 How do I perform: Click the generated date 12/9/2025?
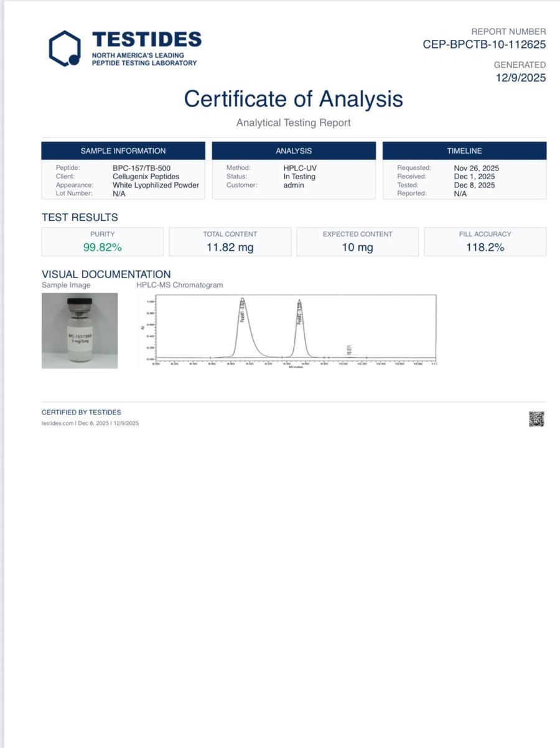(x=521, y=77)
